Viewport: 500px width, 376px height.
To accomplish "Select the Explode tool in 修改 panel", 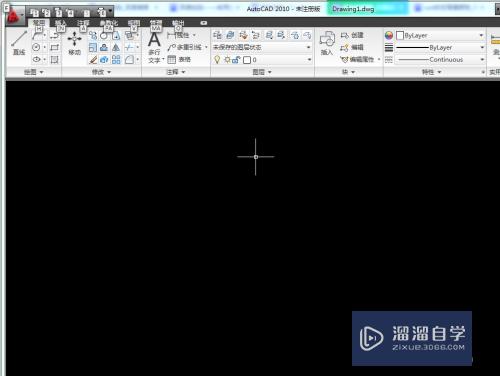I will (x=104, y=59).
